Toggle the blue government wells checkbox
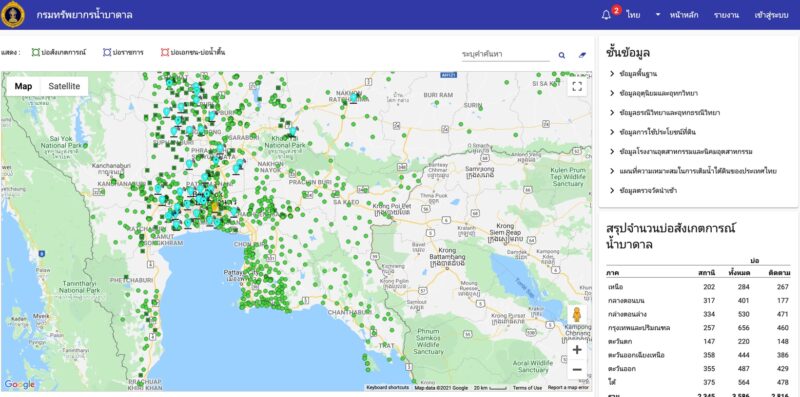Viewport: 800px width, 397px height. tap(107, 52)
